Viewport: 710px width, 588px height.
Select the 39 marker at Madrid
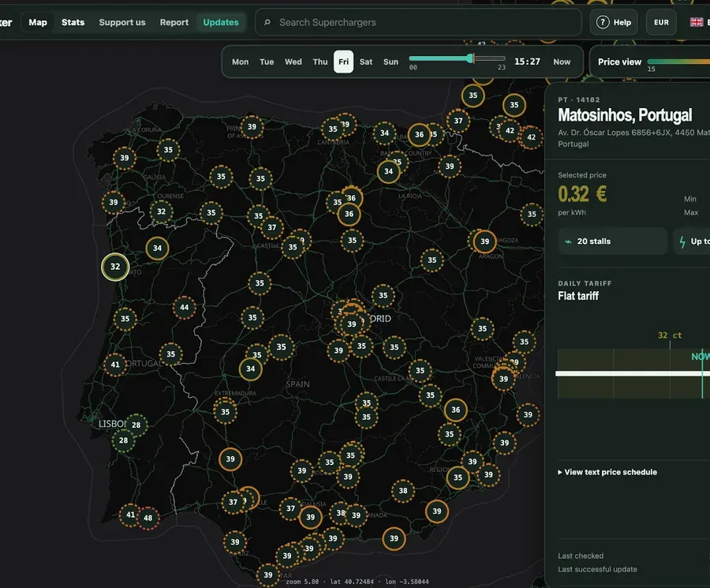(351, 324)
